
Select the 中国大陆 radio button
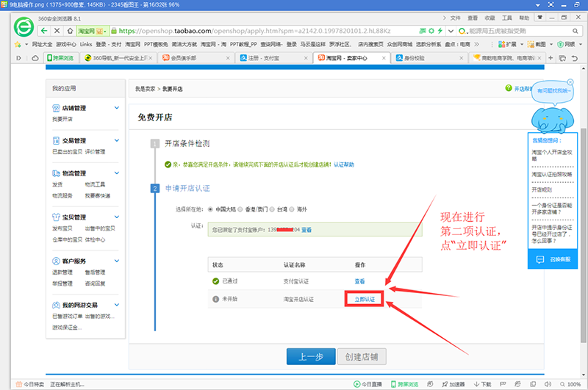point(211,209)
